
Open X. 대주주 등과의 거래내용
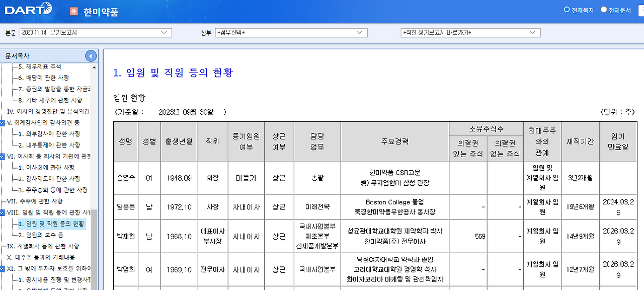(x=42, y=257)
